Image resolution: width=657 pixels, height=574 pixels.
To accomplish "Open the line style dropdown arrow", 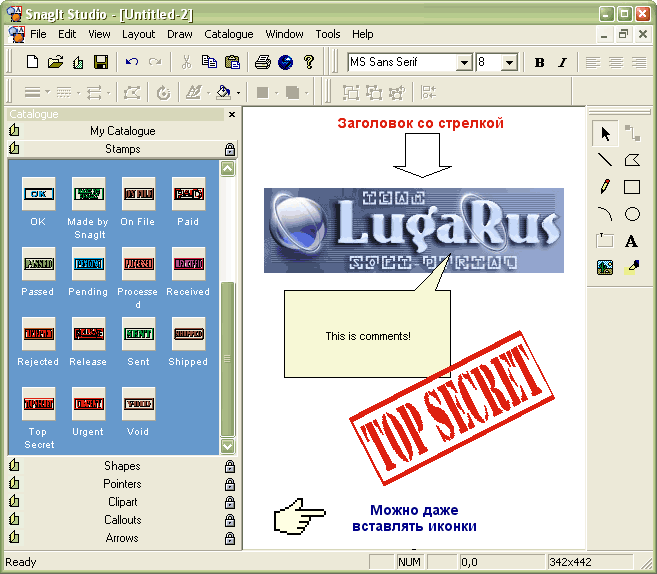I will 78,92.
